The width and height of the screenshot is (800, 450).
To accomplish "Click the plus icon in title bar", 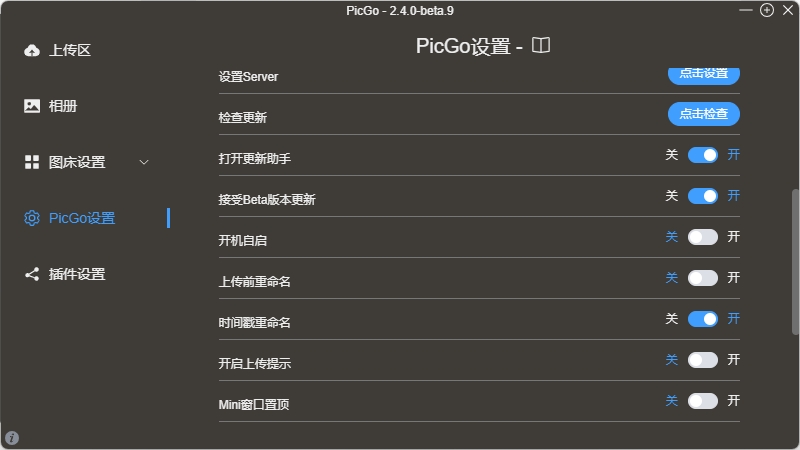I will 767,10.
